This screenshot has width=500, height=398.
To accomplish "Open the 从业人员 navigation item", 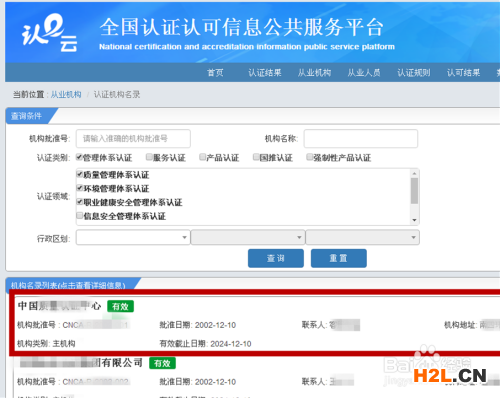I will click(364, 73).
